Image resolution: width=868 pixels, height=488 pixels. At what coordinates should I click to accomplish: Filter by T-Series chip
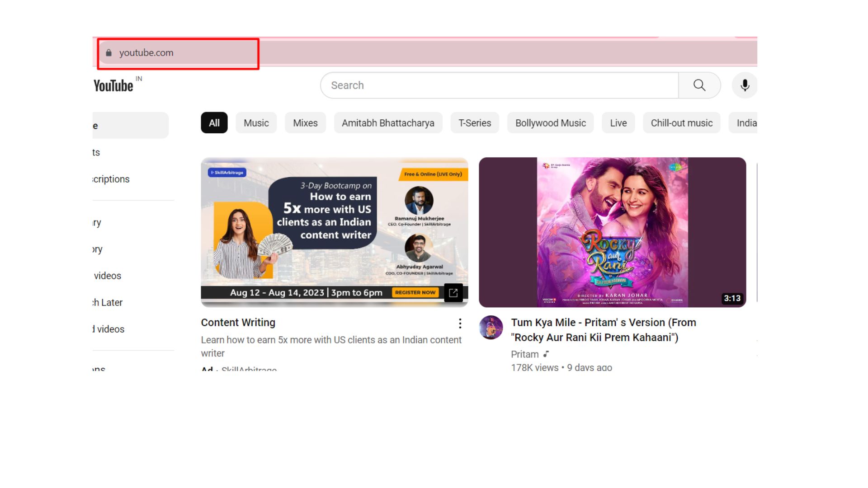point(475,123)
